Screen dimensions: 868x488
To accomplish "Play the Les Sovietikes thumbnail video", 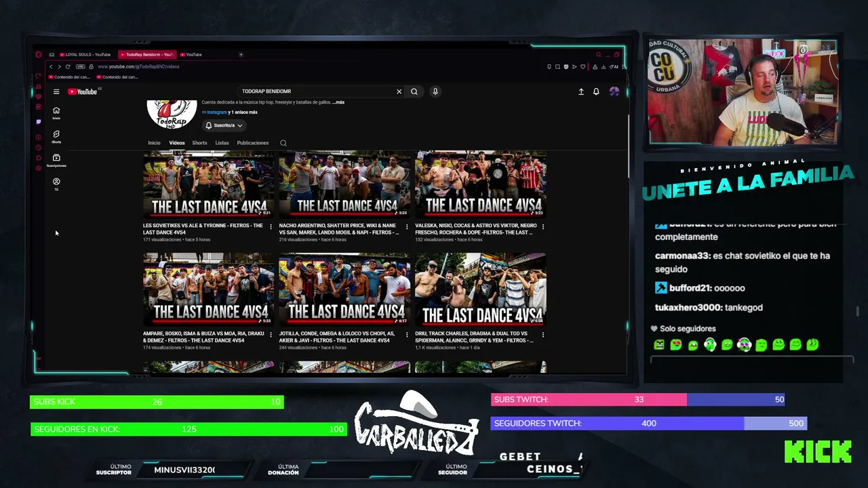I will click(209, 184).
